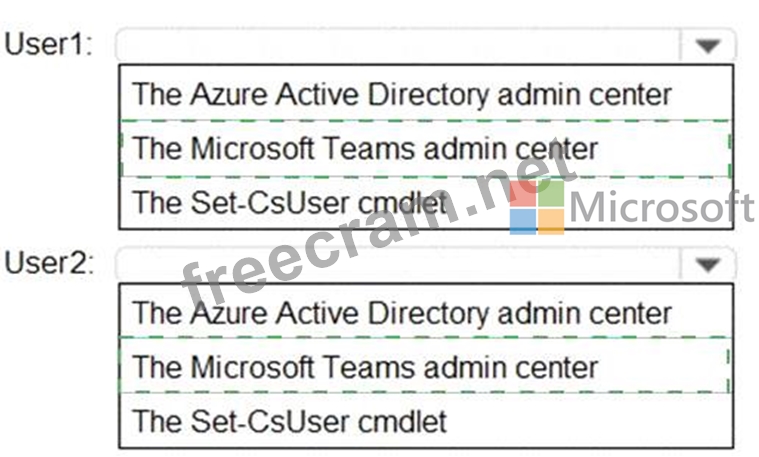Select Azure Active Directory admin center for User2
Screen dimensions: 759x457
[402, 313]
